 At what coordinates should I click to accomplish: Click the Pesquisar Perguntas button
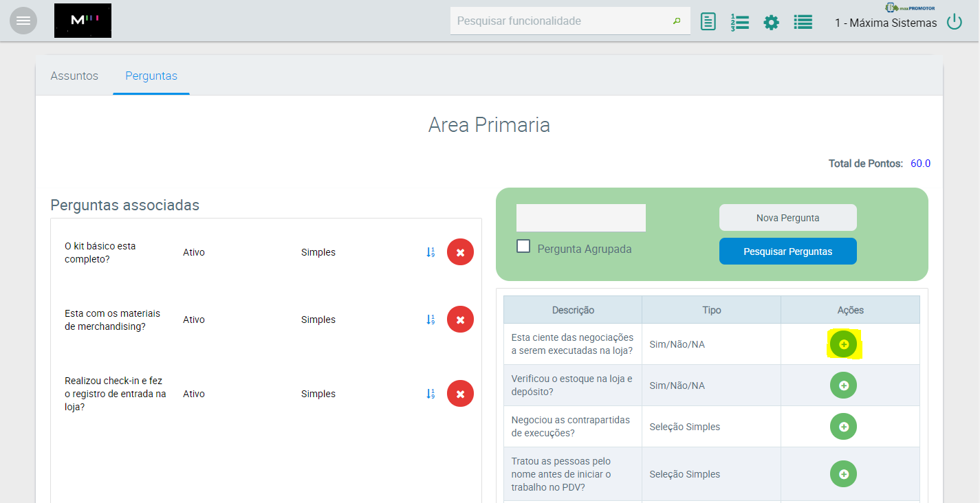point(788,252)
